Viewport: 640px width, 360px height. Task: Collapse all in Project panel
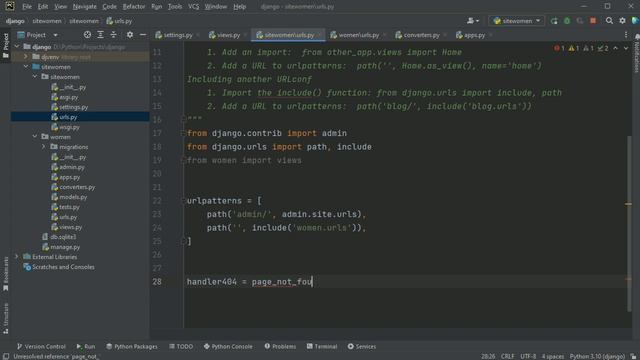[x=113, y=35]
